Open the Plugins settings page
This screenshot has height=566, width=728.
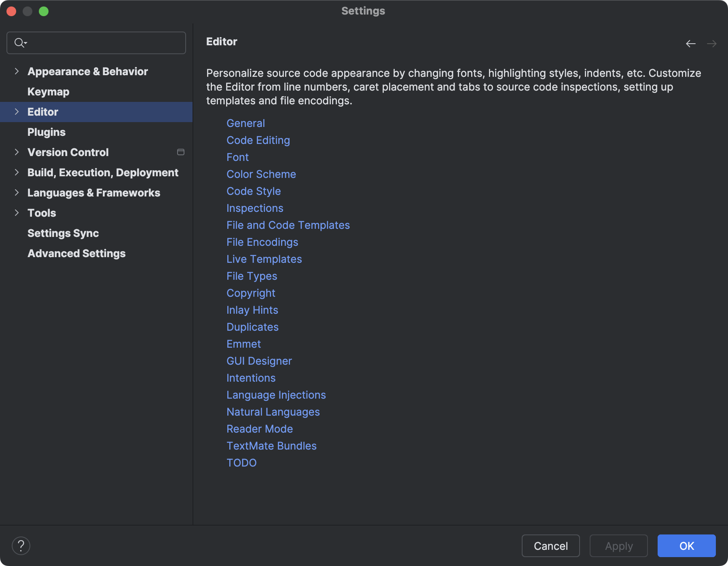(46, 132)
